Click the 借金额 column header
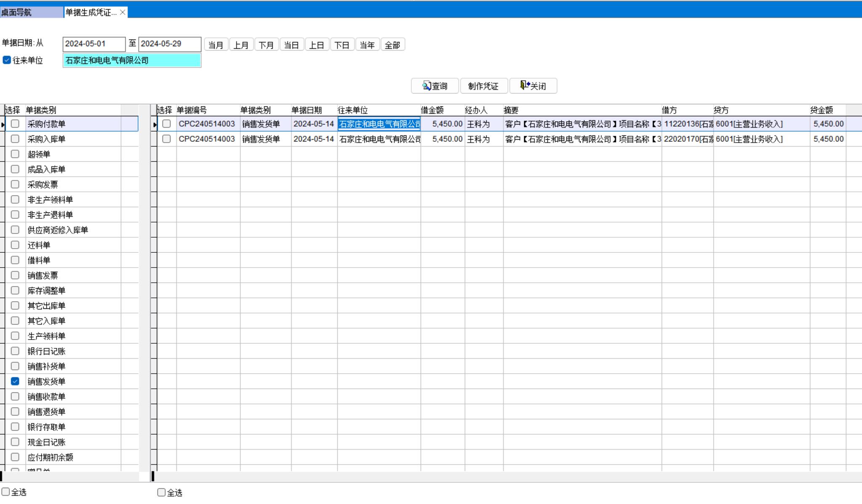 click(442, 110)
